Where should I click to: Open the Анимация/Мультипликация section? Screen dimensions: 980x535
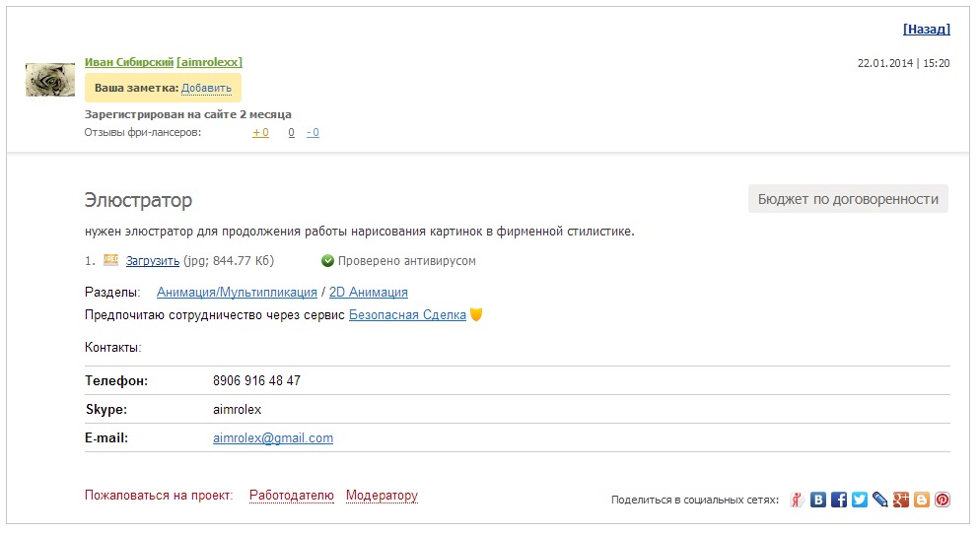(237, 293)
